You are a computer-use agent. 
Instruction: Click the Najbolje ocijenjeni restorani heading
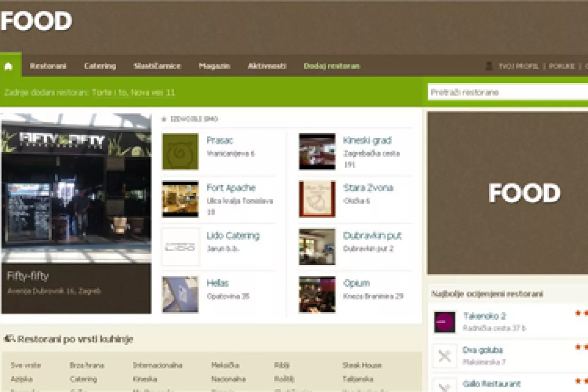(x=487, y=294)
